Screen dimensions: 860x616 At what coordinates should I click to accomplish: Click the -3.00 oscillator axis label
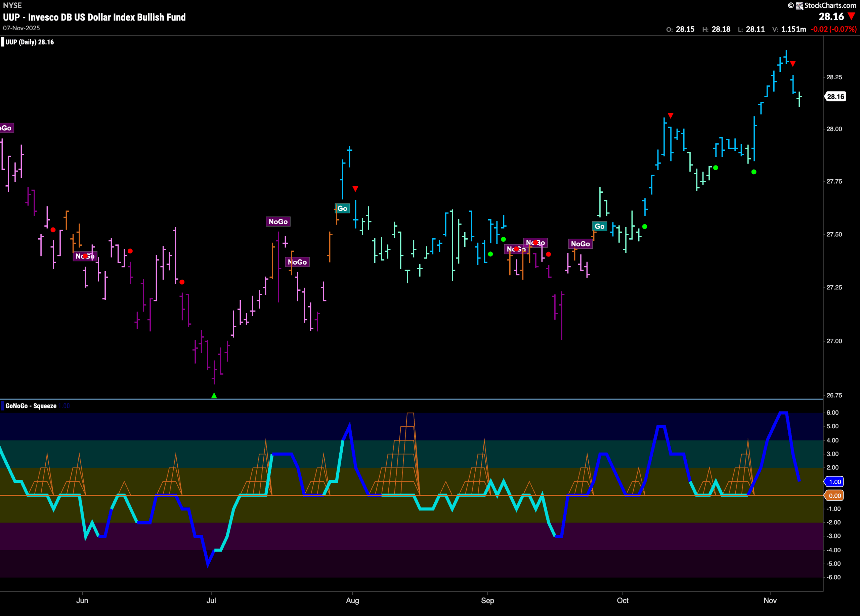pyautogui.click(x=833, y=536)
